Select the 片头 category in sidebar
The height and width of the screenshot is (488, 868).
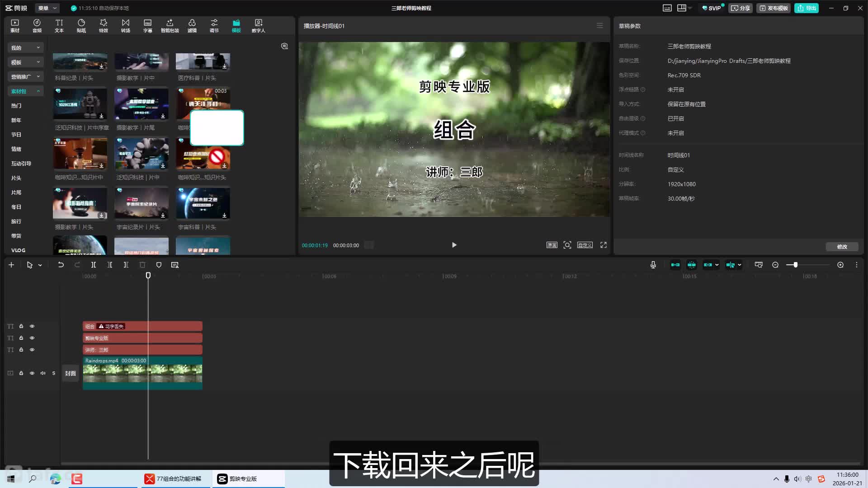coord(16,178)
